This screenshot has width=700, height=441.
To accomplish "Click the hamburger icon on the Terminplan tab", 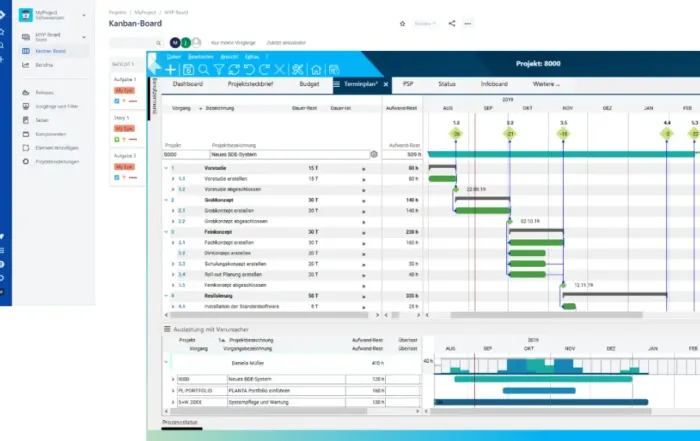I will coord(337,84).
